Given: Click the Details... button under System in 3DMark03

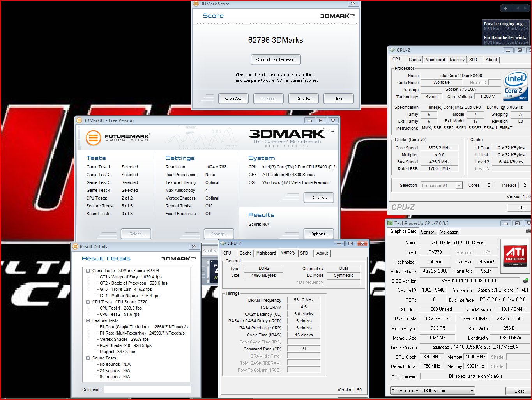Looking at the screenshot, I should (x=320, y=198).
